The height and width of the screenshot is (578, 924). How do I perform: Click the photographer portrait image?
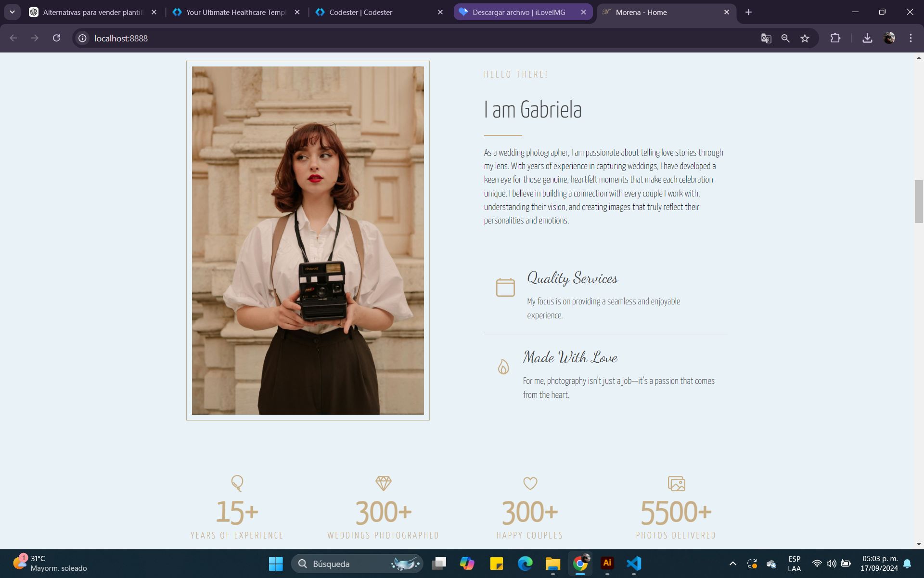pyautogui.click(x=308, y=240)
